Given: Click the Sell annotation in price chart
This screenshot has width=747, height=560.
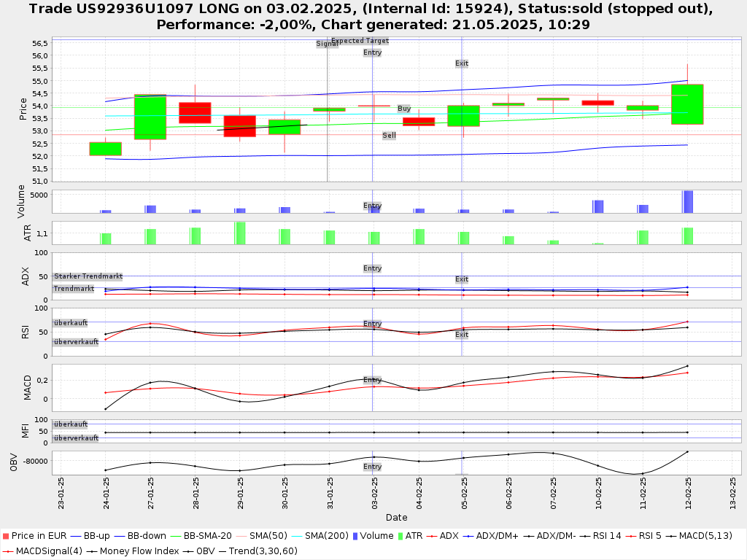Looking at the screenshot, I should point(390,136).
